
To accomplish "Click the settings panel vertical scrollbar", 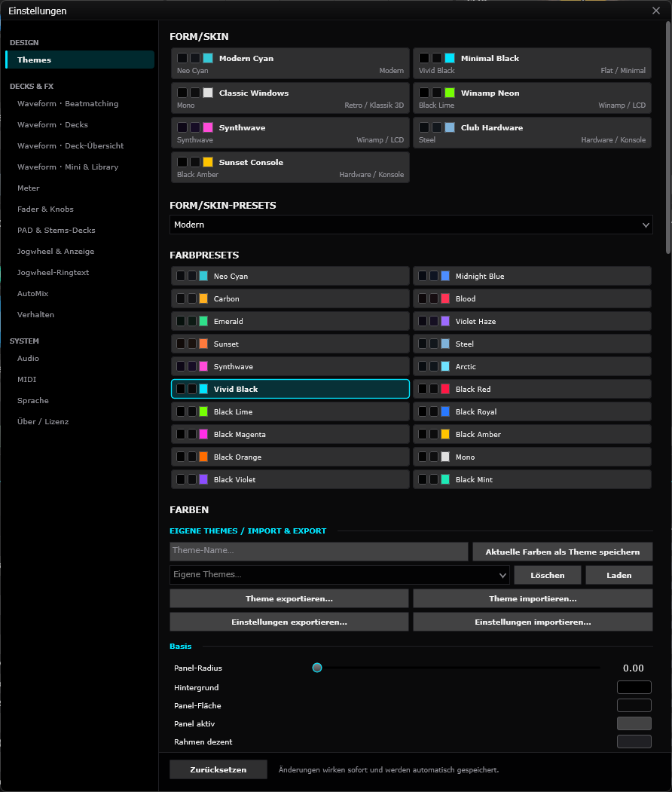I will click(x=668, y=136).
